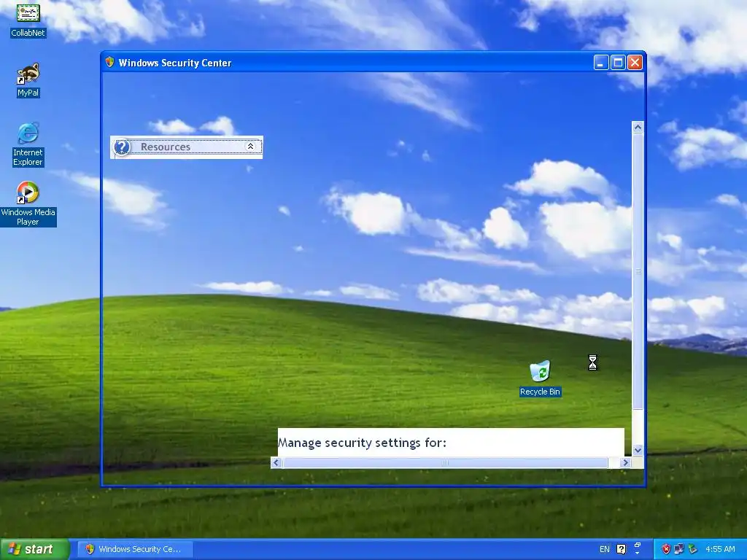This screenshot has width=747, height=560.
Task: Select the Recycle Bin icon
Action: 541,378
